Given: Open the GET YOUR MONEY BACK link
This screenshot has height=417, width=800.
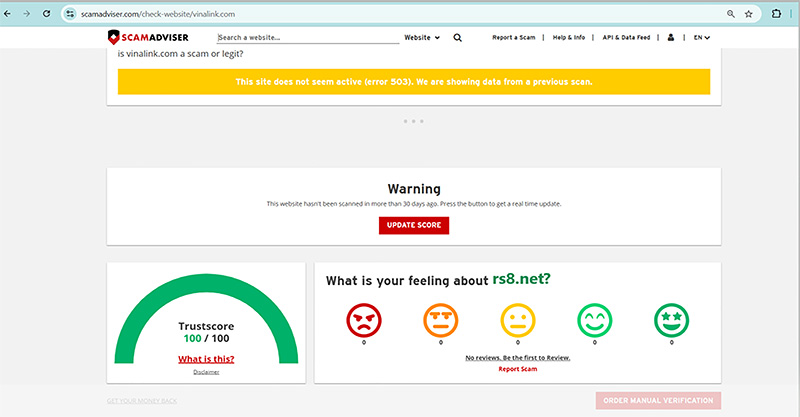Looking at the screenshot, I should point(142,401).
